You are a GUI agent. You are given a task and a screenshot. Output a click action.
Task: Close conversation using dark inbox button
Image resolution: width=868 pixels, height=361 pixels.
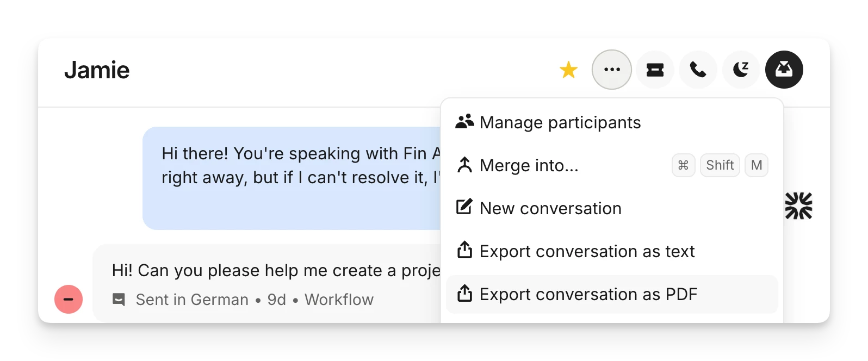tap(784, 70)
